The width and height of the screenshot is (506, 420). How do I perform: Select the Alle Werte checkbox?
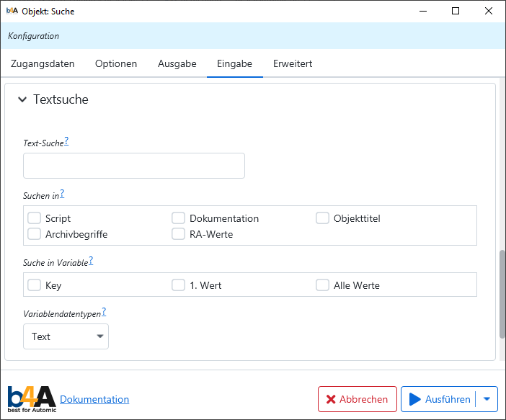[x=322, y=285]
